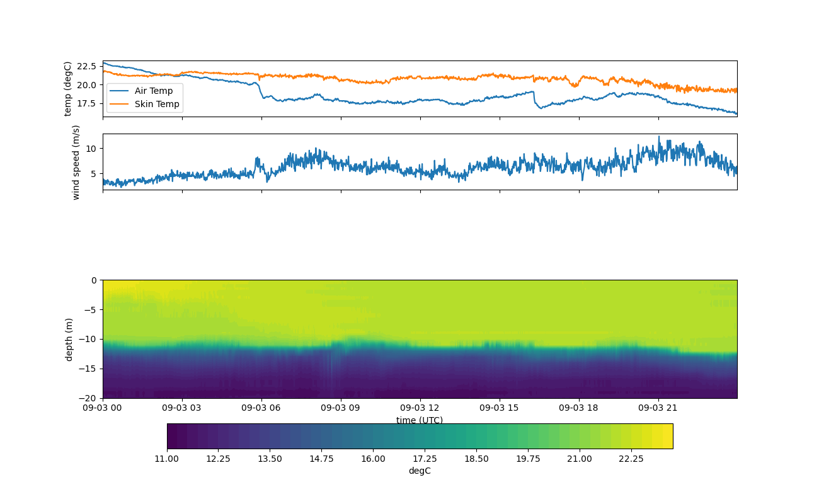Viewport: 819px width, 504px height.
Task: Select the "depth (m)" y-axis label
Action: 69,339
